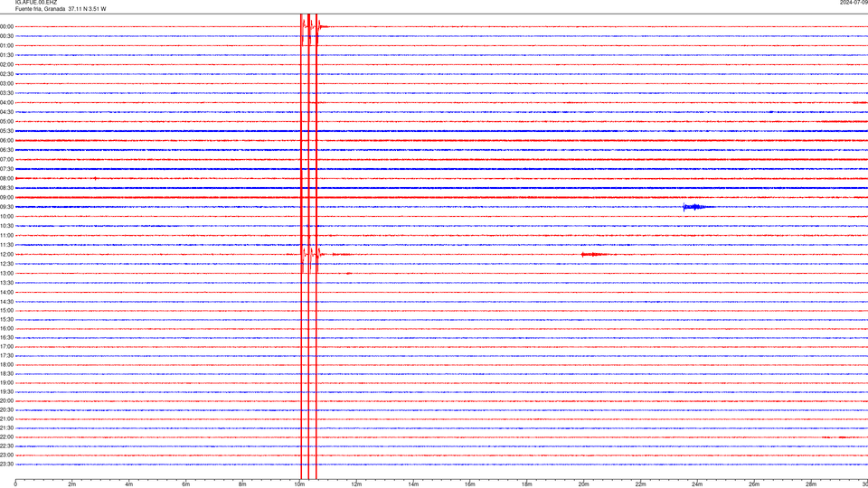Click the 06:00 trace time label

coord(6,141)
